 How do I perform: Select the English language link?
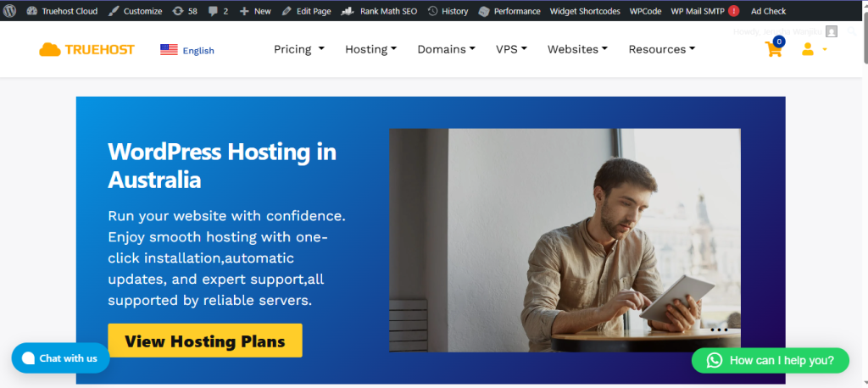pyautogui.click(x=198, y=50)
